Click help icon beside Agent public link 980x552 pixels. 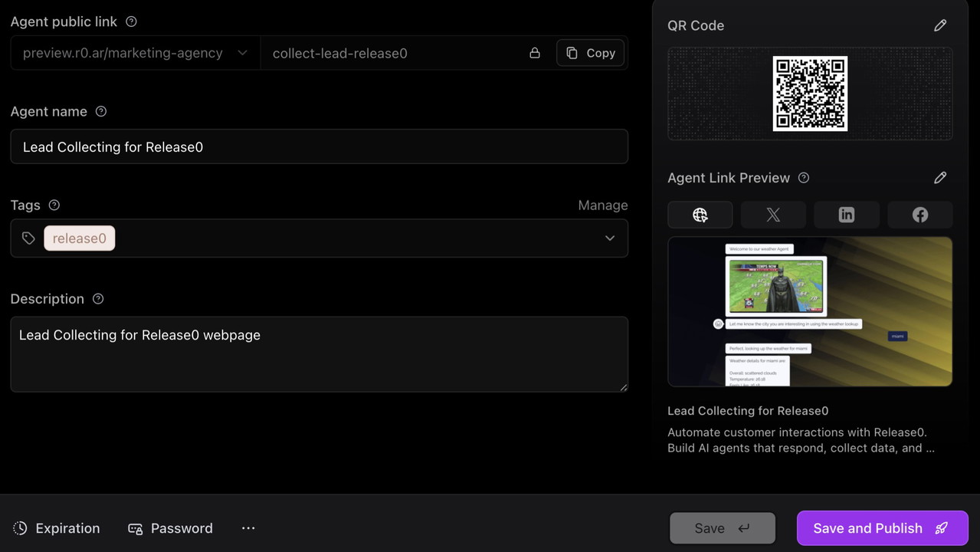click(131, 21)
